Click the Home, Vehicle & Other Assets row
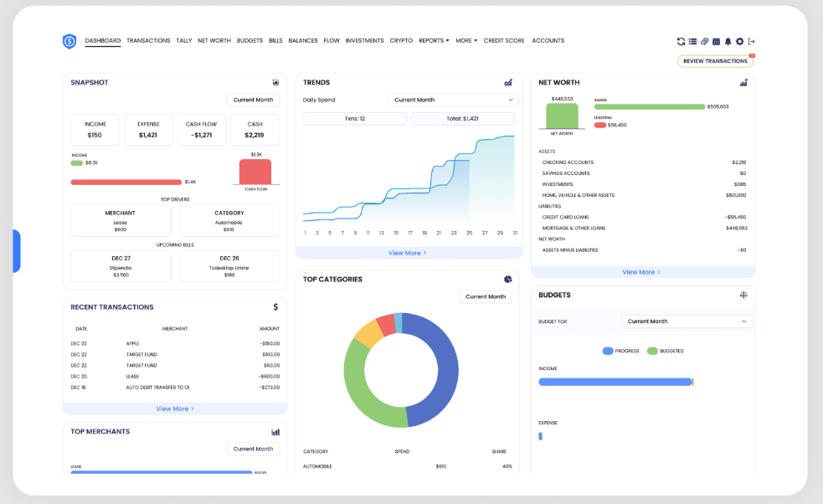Viewport: 823px width, 504px height. tap(644, 195)
